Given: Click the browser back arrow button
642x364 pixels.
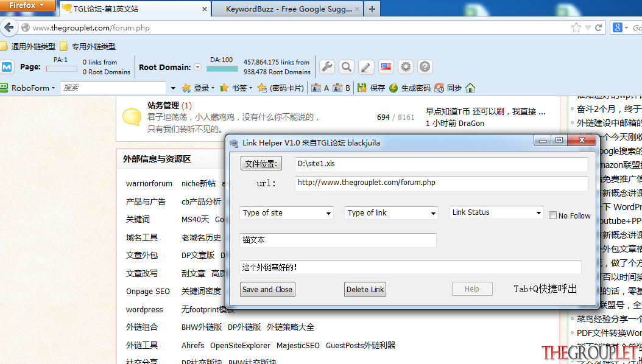Looking at the screenshot, I should pos(8,28).
